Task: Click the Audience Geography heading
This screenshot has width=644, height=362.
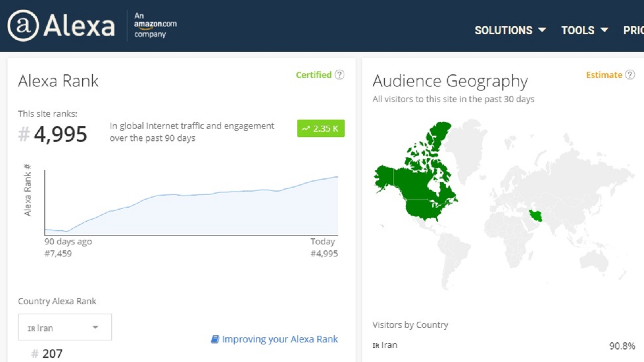Action: [450, 81]
